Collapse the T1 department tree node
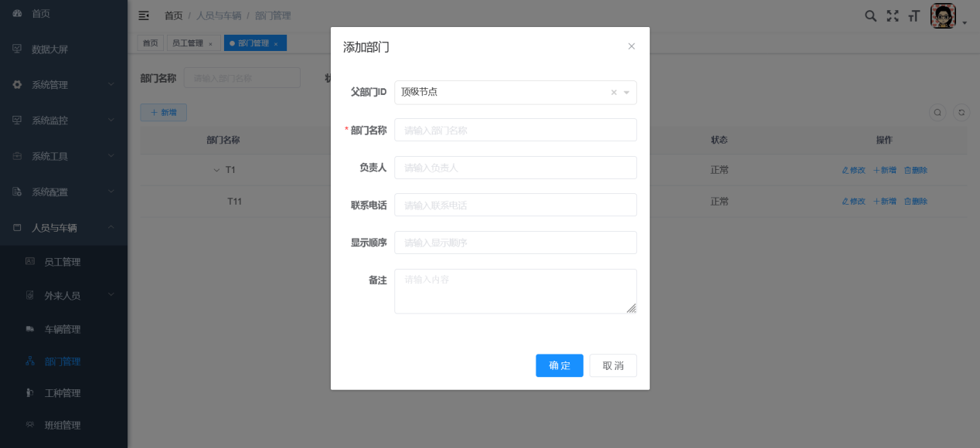Screen dimensions: 980x448 [x=216, y=170]
